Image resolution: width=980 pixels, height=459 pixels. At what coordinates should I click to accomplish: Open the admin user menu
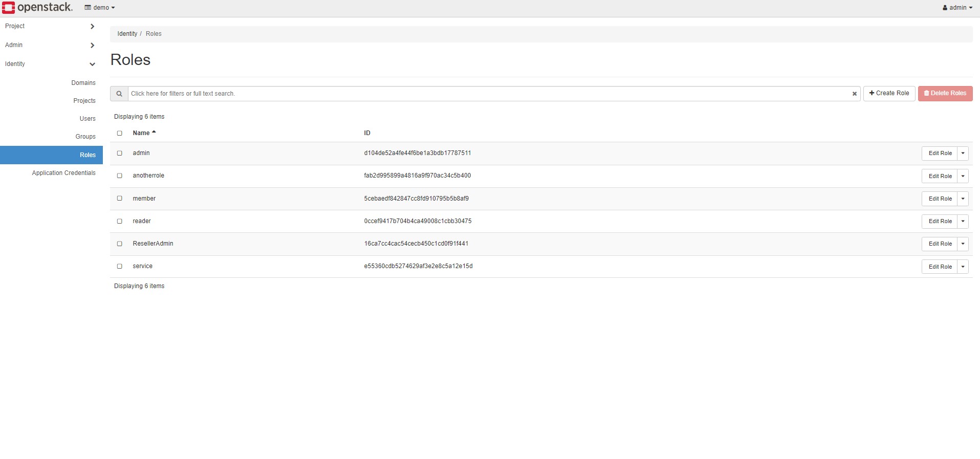[x=957, y=8]
